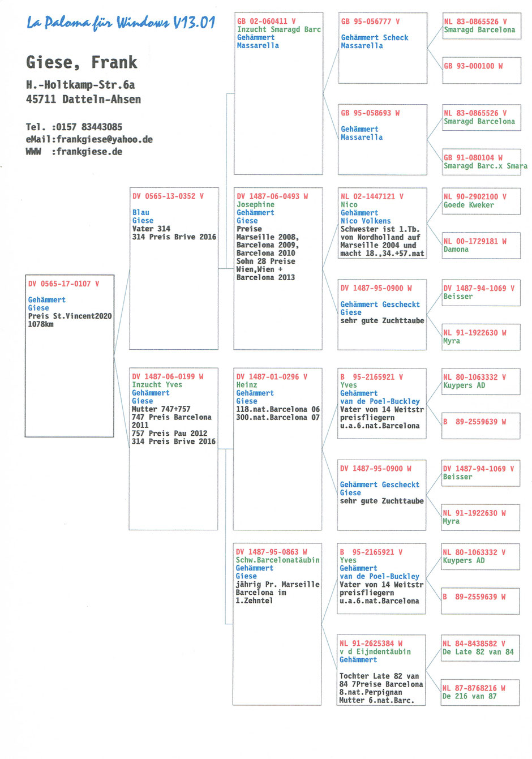Click the result '118.nat.Barcelona 06'

click(x=278, y=409)
